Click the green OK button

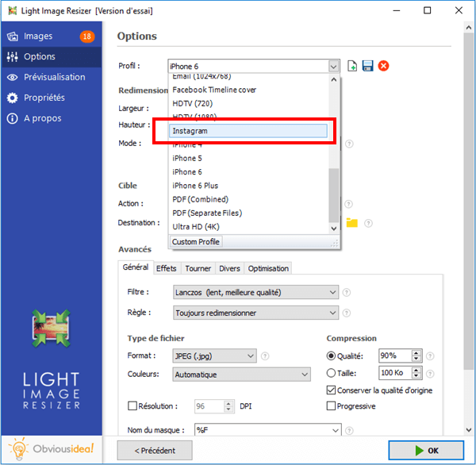(426, 451)
